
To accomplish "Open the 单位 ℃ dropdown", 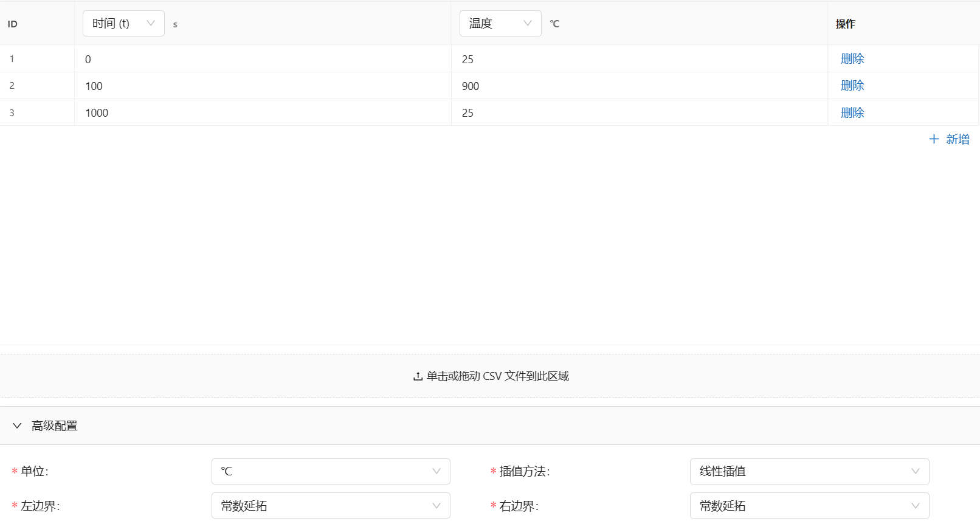I will [331, 471].
